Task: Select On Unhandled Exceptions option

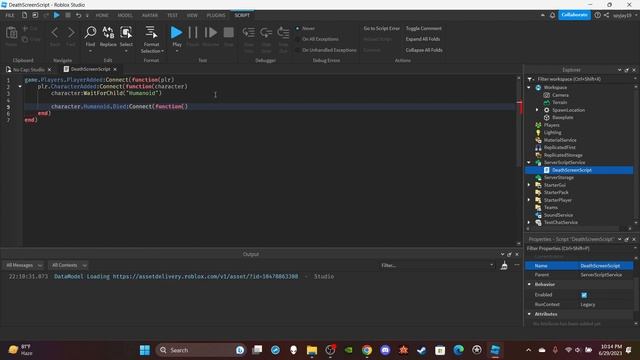Action: coord(326,50)
